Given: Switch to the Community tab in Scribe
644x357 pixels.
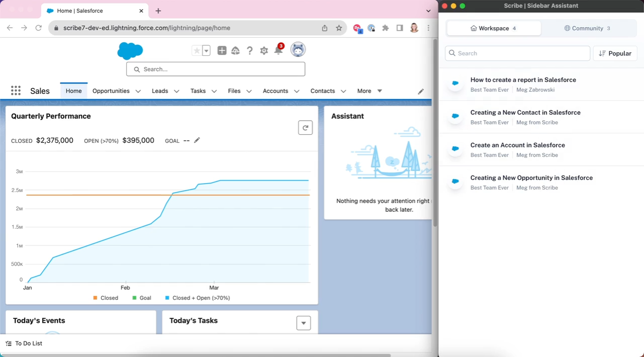Looking at the screenshot, I should coord(587,28).
